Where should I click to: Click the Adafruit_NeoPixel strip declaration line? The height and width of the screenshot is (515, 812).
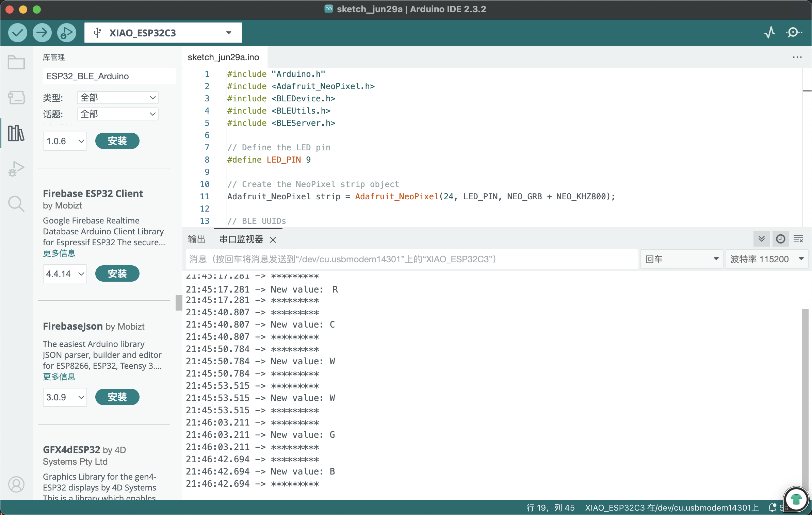pyautogui.click(x=421, y=196)
